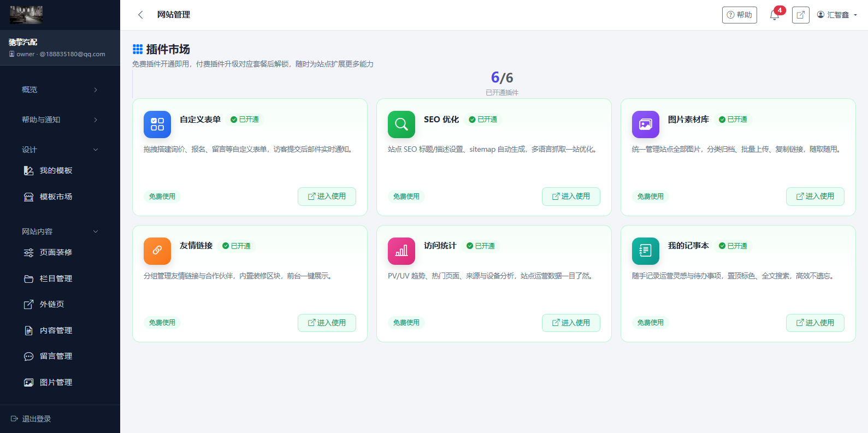Click 进入使用 on the 访问统计 card
Image resolution: width=868 pixels, height=433 pixels.
point(571,323)
